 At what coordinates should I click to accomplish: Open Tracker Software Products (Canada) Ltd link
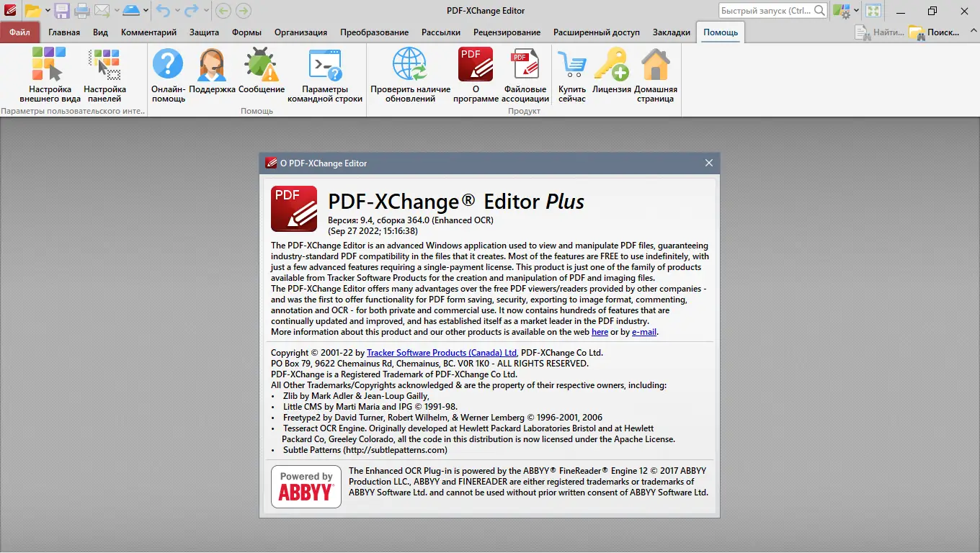442,353
